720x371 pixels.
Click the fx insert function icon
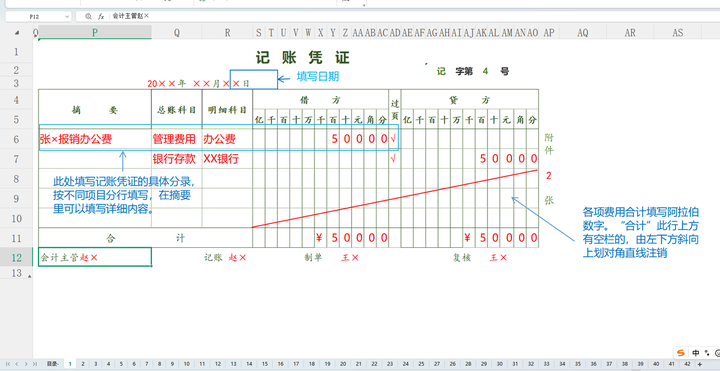click(x=101, y=16)
